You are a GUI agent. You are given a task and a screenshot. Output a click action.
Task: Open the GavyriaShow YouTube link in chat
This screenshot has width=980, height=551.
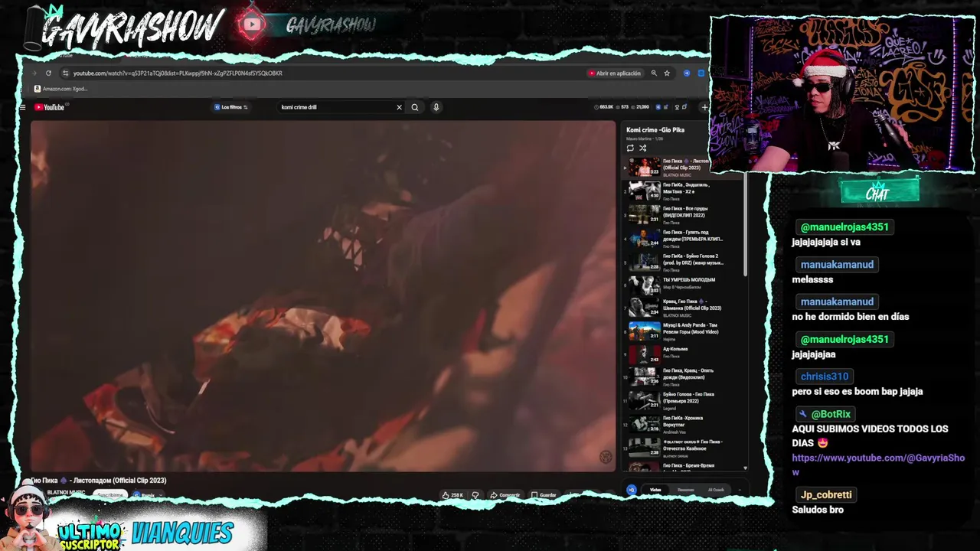[878, 465]
